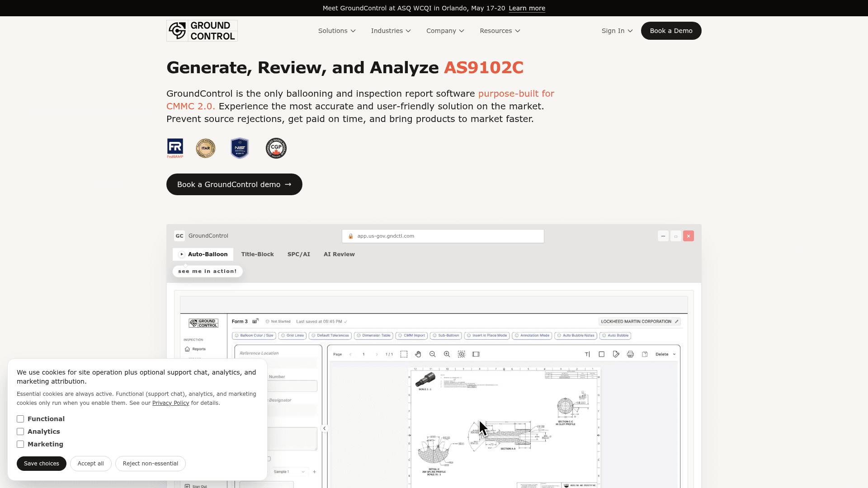Click the copy pages icon

click(x=645, y=354)
